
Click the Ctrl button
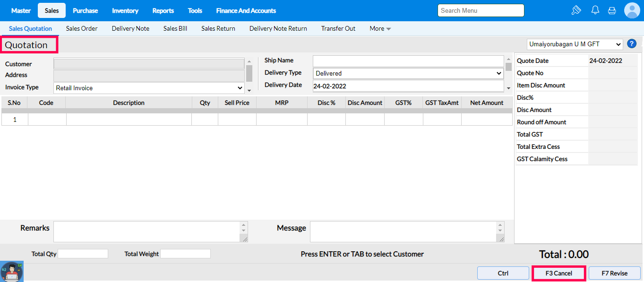tap(503, 273)
